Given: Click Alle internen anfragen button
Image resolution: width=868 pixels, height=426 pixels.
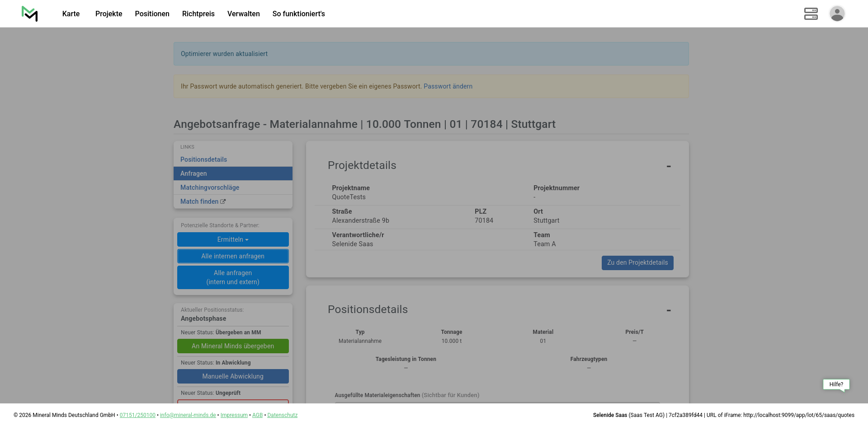Looking at the screenshot, I should [x=233, y=256].
